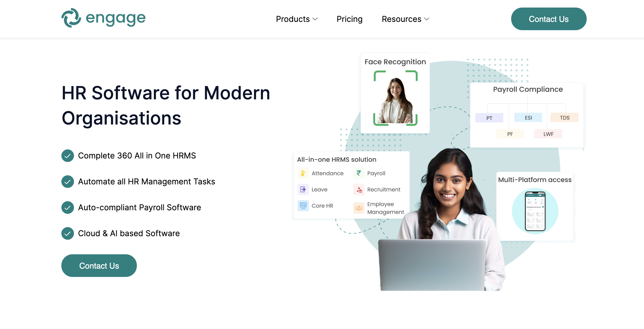This screenshot has height=329, width=644.
Task: Click the mobile phone app illustration
Action: [x=535, y=211]
